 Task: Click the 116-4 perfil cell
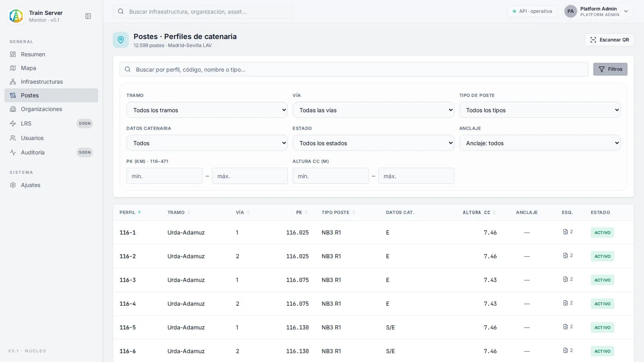128,304
